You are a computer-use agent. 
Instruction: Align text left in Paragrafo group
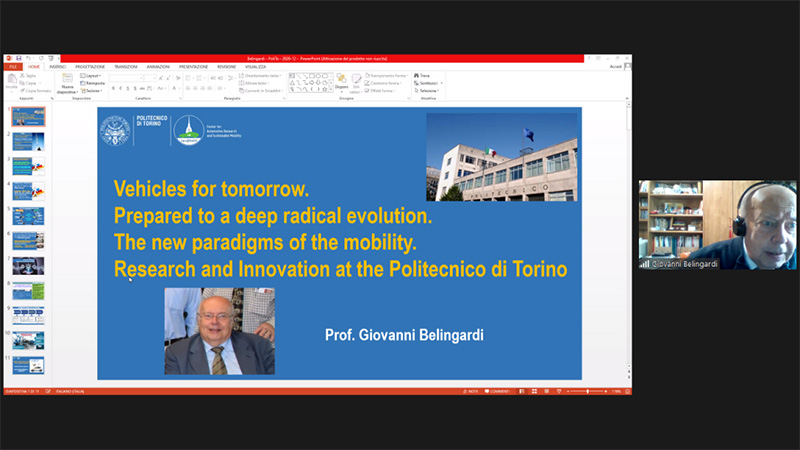click(x=188, y=88)
